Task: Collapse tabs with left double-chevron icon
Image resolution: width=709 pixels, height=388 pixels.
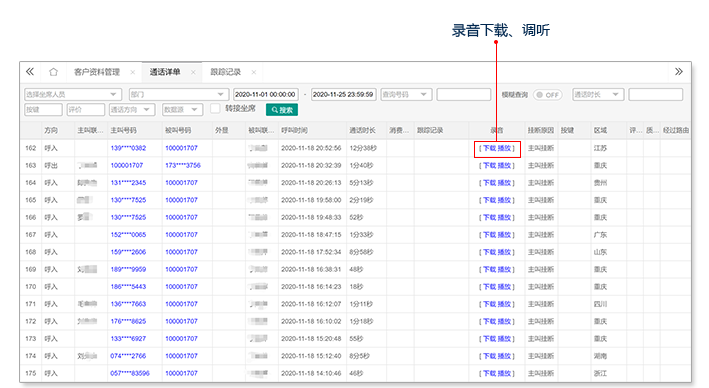Action: 30,71
